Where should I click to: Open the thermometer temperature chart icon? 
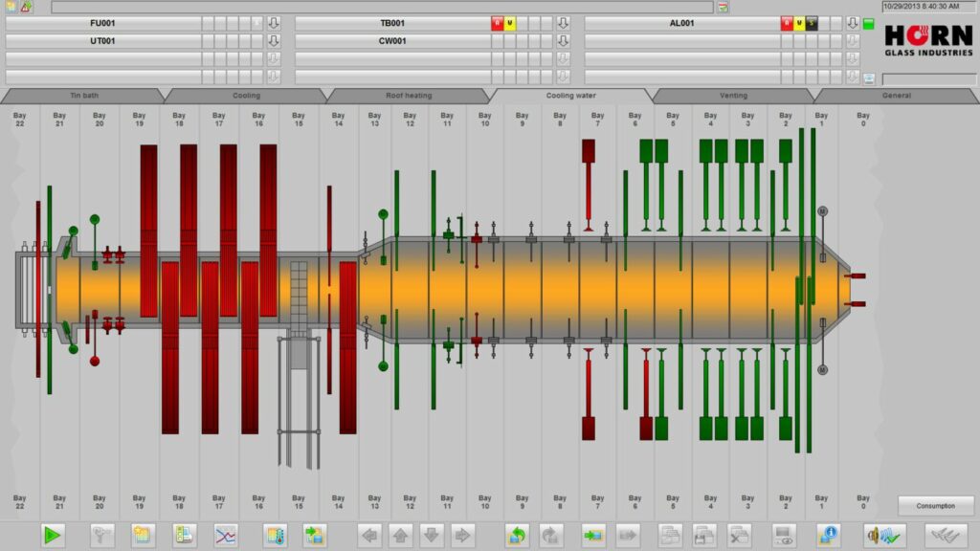[x=275, y=536]
